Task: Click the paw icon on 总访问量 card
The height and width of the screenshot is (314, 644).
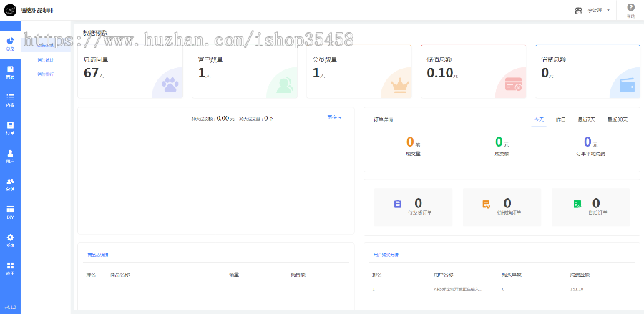Action: [x=170, y=85]
